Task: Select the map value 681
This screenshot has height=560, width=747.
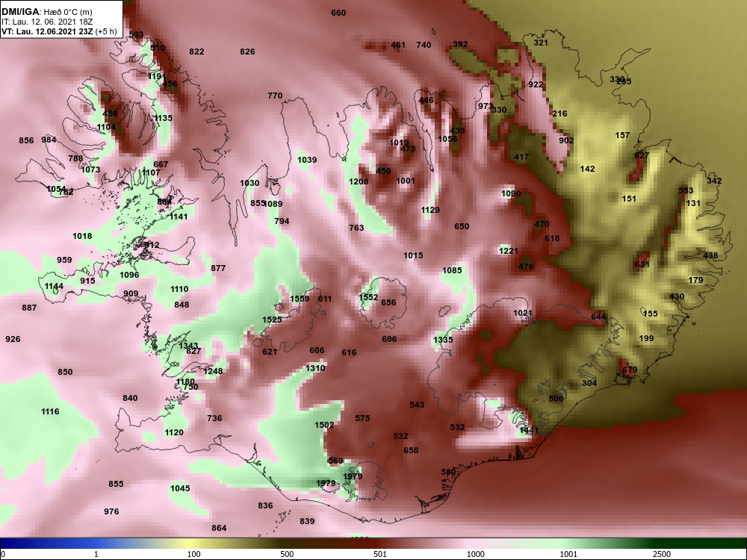Action: coord(642,264)
